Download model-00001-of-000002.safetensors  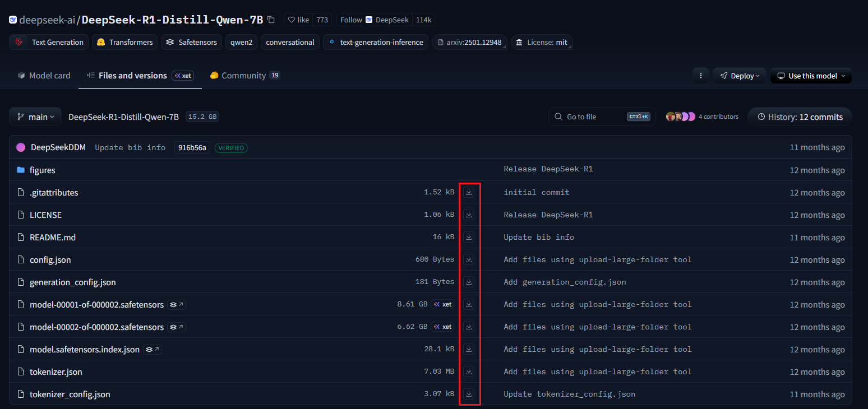469,304
